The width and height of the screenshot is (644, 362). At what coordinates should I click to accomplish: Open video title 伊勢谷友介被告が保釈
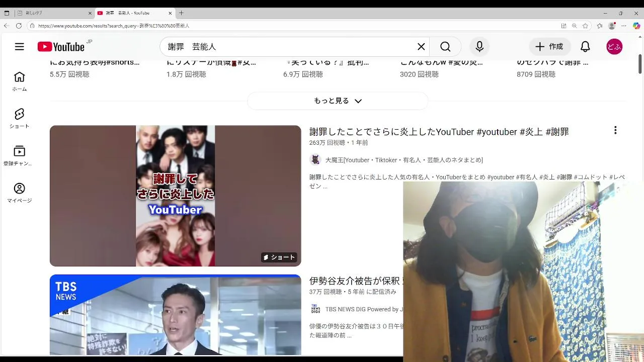(355, 281)
